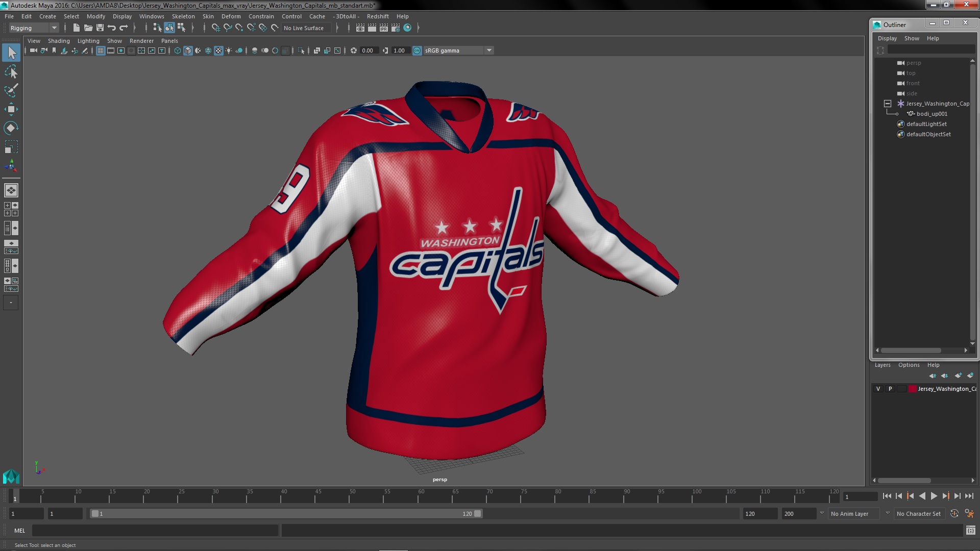Switch to single perspective pane layout
The height and width of the screenshot is (551, 980).
[11, 190]
